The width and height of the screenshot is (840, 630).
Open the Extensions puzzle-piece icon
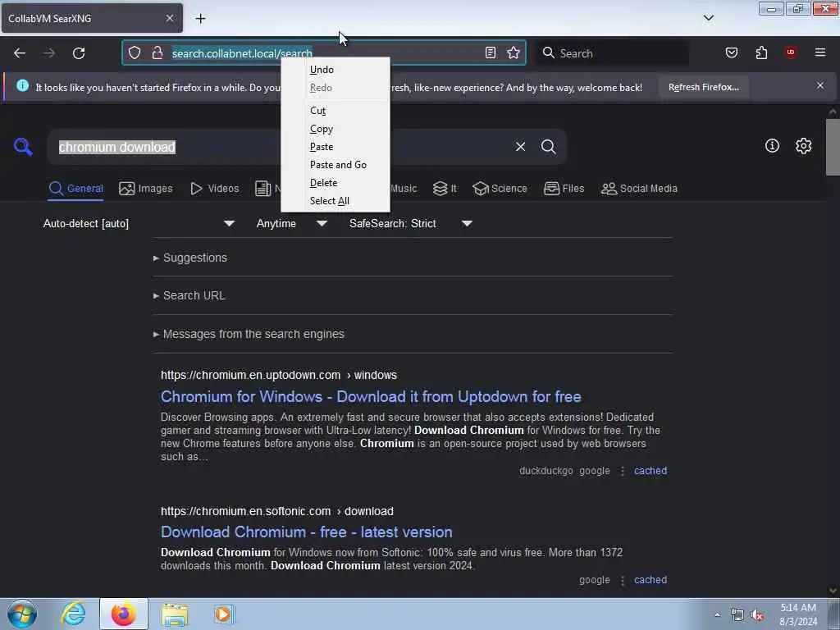tap(761, 52)
